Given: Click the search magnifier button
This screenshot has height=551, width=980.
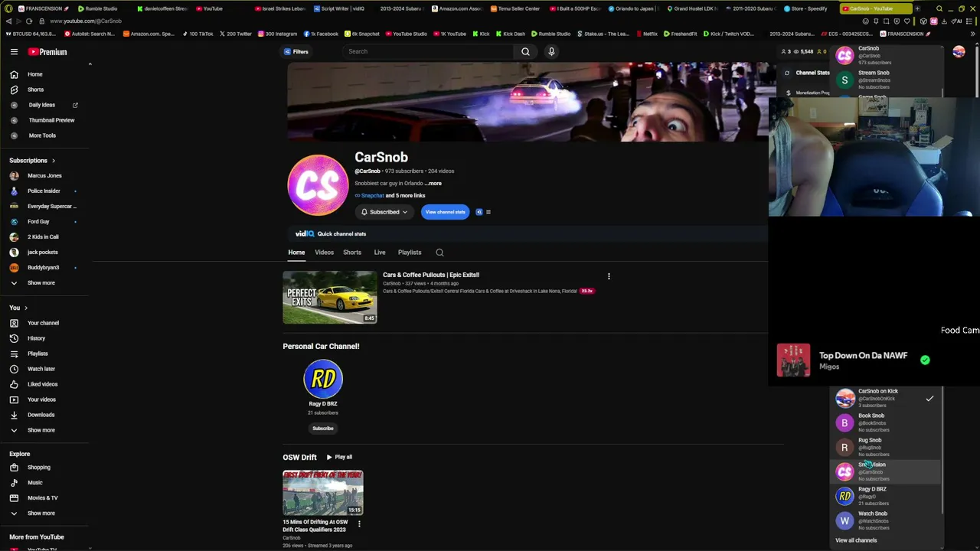Looking at the screenshot, I should point(525,51).
